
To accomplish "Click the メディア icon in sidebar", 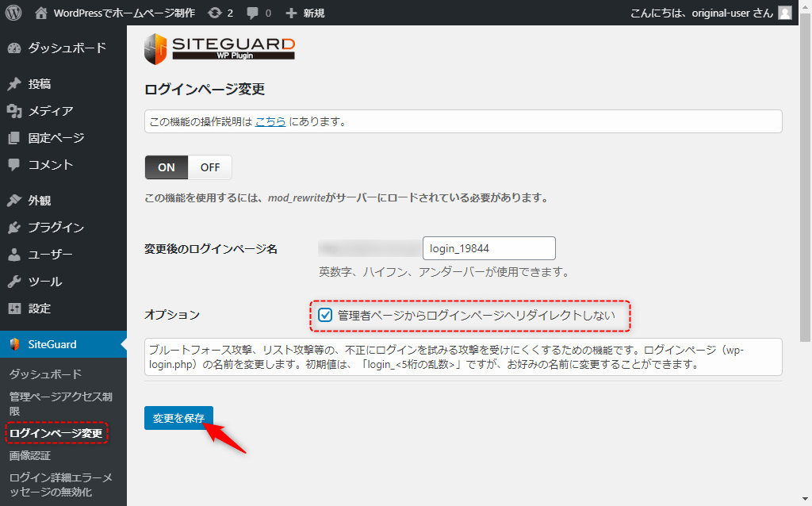I will [14, 111].
